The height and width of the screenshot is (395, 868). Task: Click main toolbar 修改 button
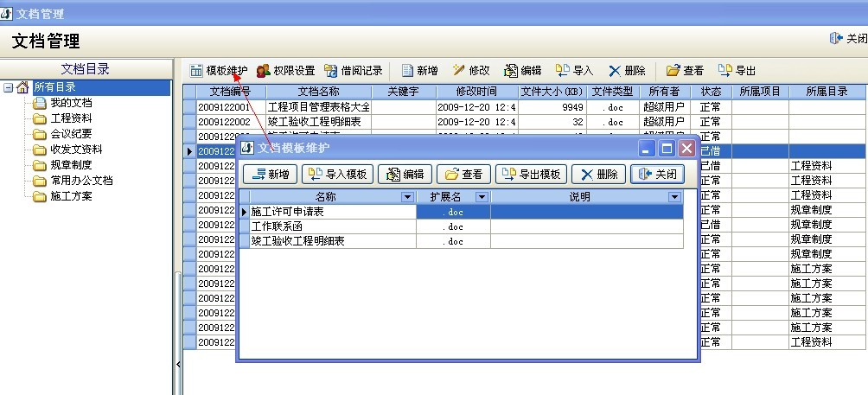pos(469,71)
